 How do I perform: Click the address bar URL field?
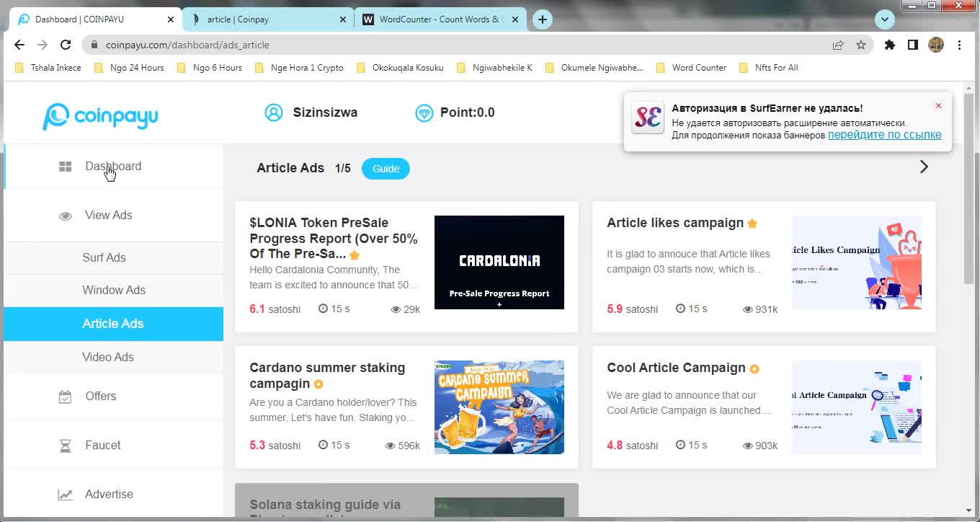pyautogui.click(x=461, y=45)
